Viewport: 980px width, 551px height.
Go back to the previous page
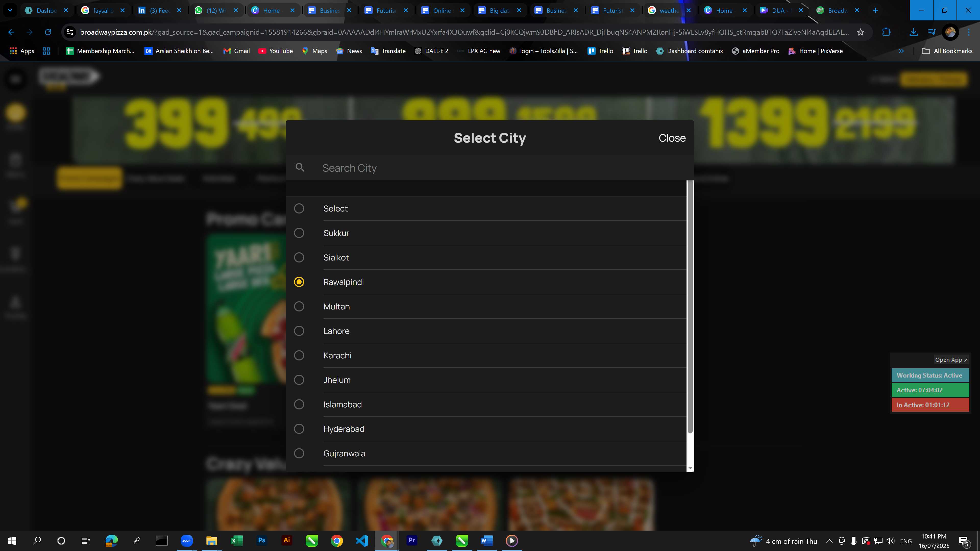click(11, 32)
